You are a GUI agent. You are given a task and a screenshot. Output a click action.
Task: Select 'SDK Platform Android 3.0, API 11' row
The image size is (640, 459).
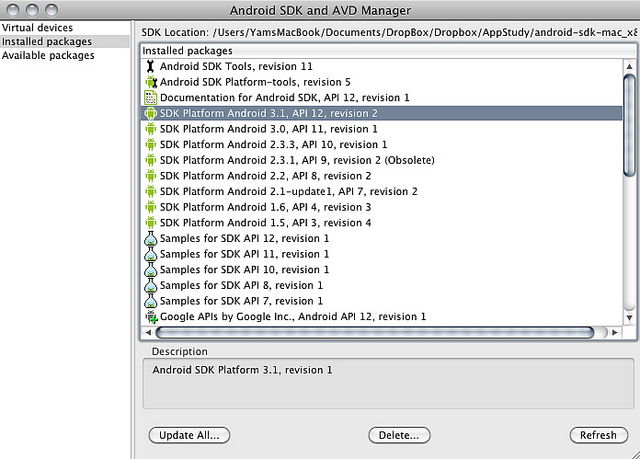click(x=382, y=129)
